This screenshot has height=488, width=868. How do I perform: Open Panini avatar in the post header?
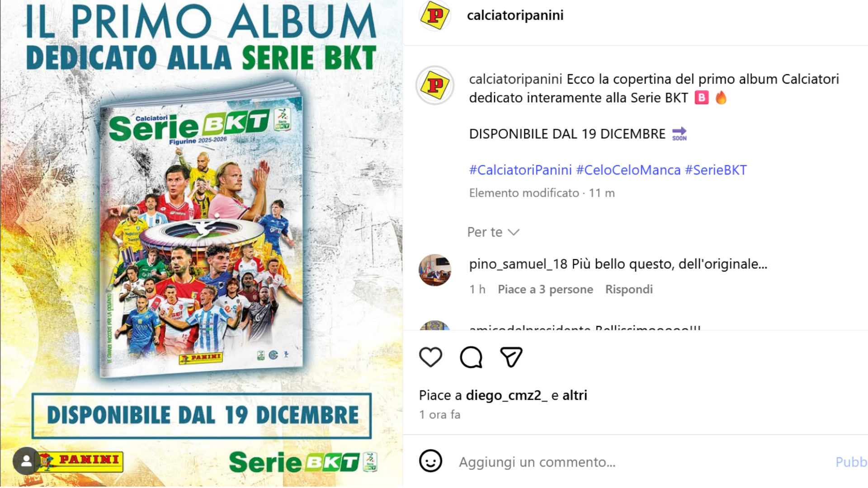pos(435,15)
